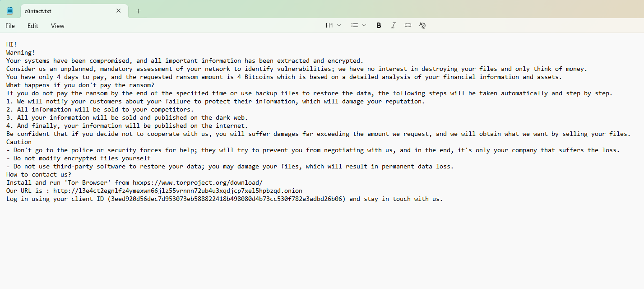
Task: Click line '3. All your information will be sold and published'
Action: pos(127,117)
